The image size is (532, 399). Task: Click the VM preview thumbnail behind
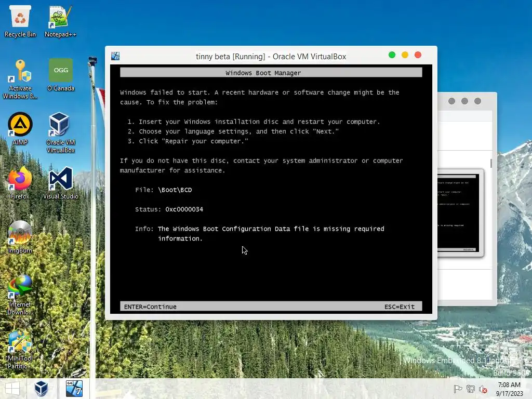(460, 212)
